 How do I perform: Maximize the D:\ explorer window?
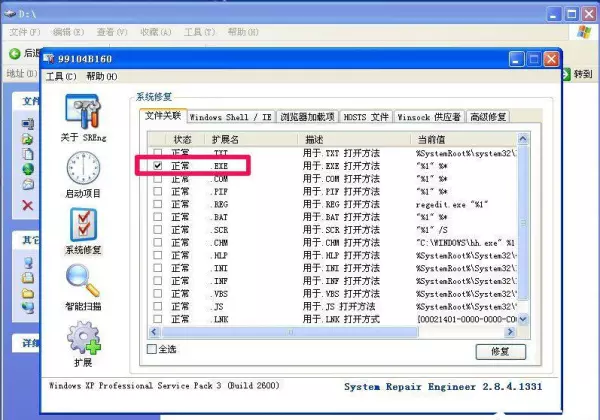[571, 15]
